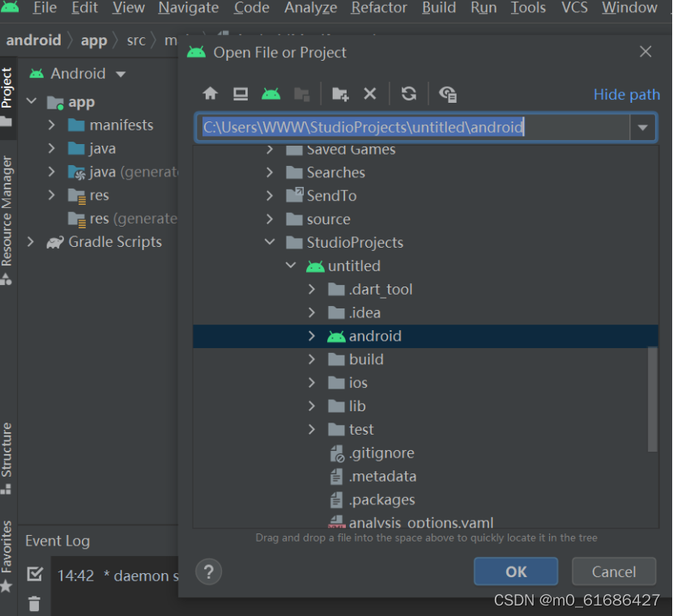This screenshot has height=616, width=673.
Task: Expand the android folder in dialog tree
Action: [312, 336]
